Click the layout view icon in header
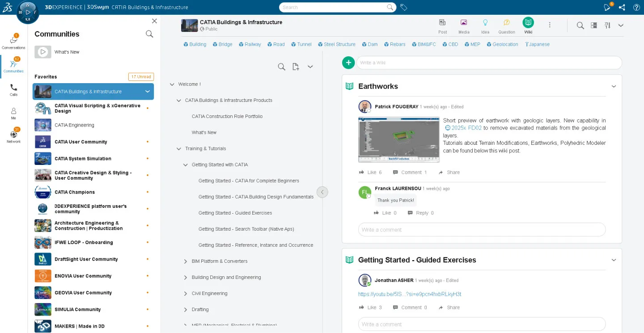Screen dimensions: 644x333 pyautogui.click(x=594, y=25)
